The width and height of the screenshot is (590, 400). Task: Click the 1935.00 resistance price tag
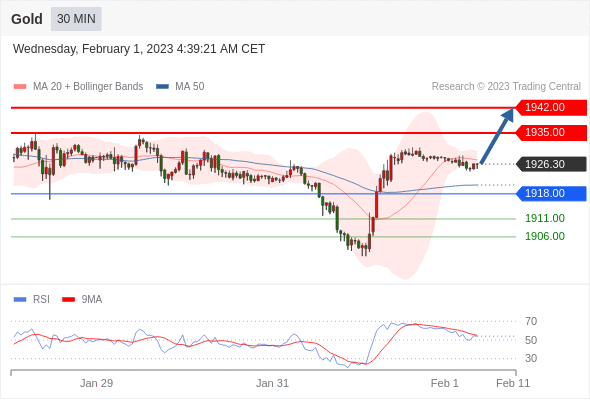click(551, 132)
